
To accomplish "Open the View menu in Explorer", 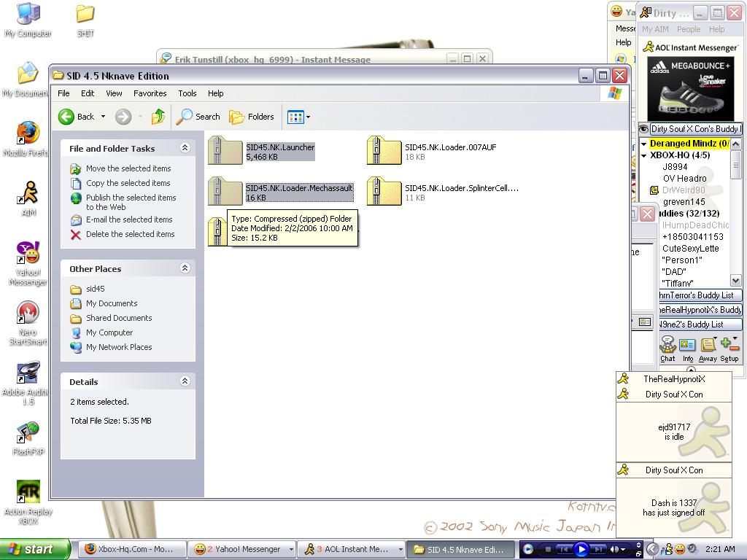I will point(114,93).
